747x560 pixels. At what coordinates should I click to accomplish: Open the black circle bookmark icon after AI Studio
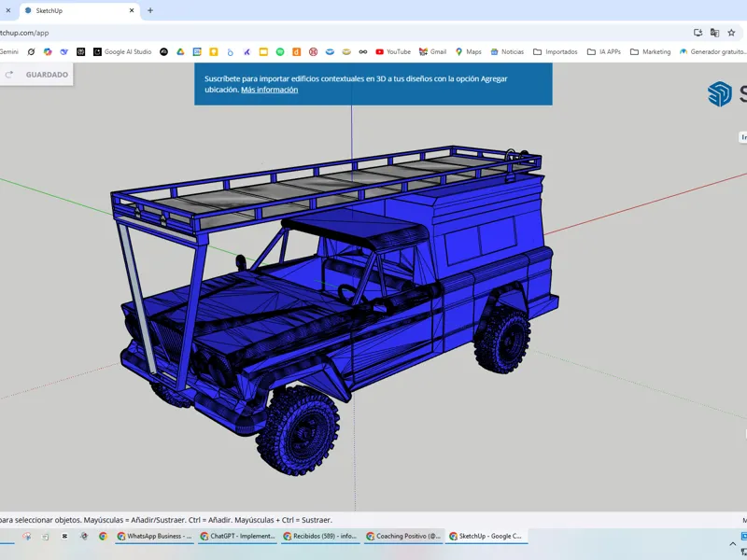164,52
